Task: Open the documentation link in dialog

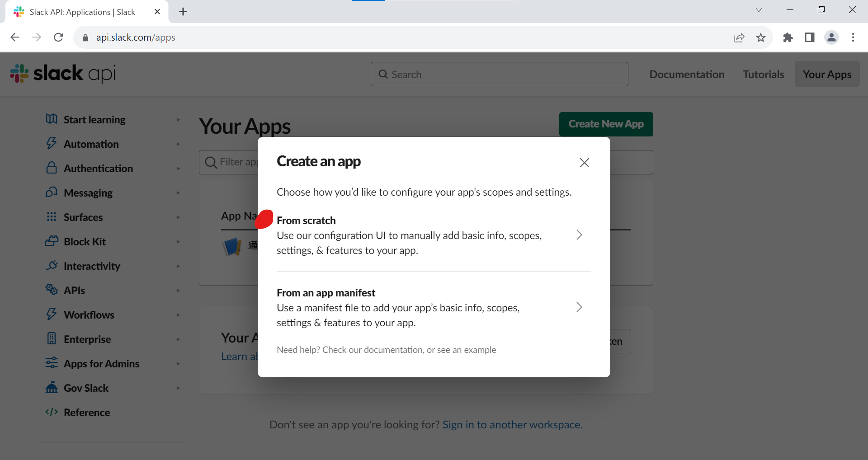Action: pos(393,350)
